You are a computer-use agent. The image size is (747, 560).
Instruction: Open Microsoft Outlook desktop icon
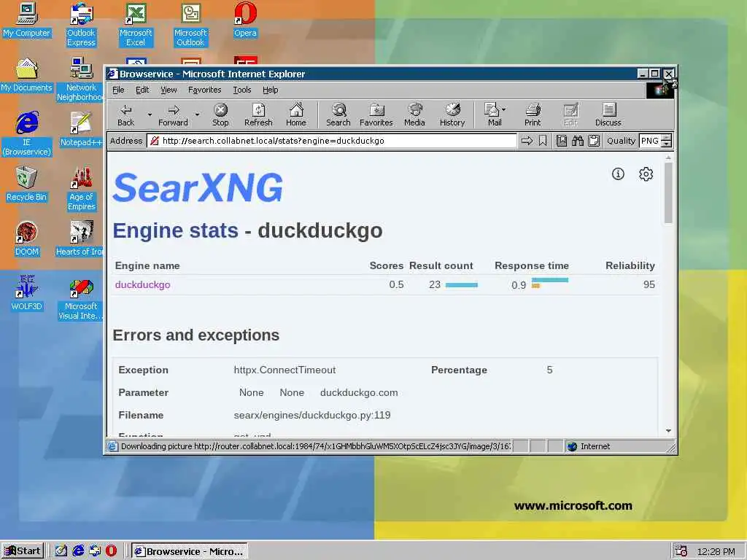tap(190, 25)
